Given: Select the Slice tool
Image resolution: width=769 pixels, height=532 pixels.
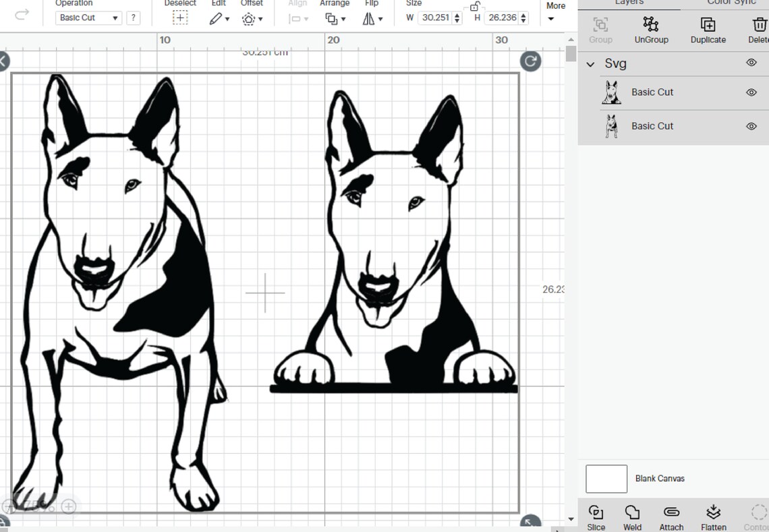Looking at the screenshot, I should tap(596, 516).
